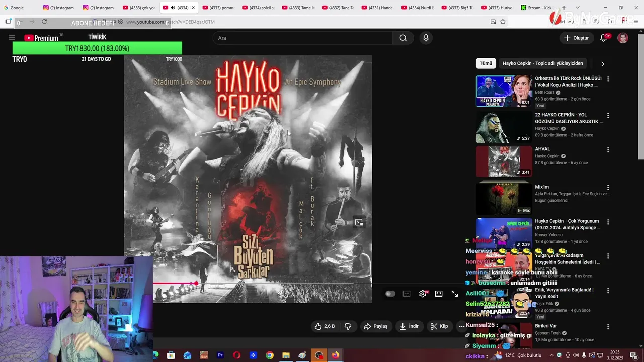644x362 pixels.
Task: Open Opera browser from taskbar
Action: (x=236, y=355)
